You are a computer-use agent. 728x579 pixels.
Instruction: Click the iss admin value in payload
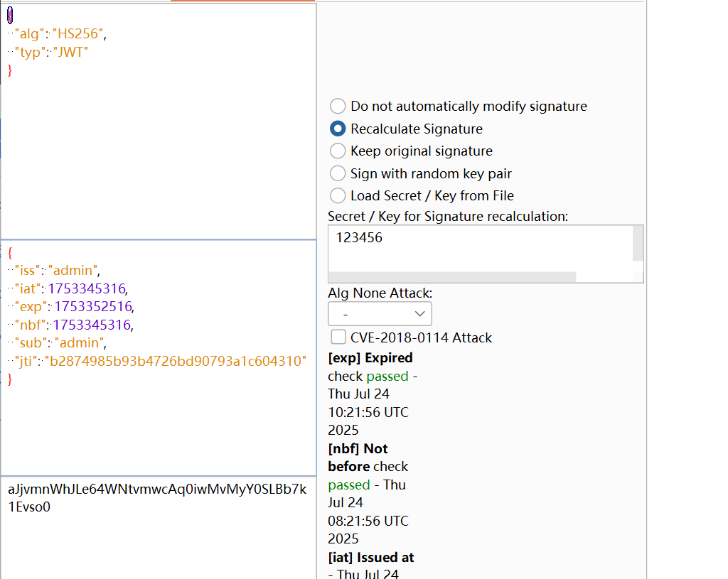(74, 270)
